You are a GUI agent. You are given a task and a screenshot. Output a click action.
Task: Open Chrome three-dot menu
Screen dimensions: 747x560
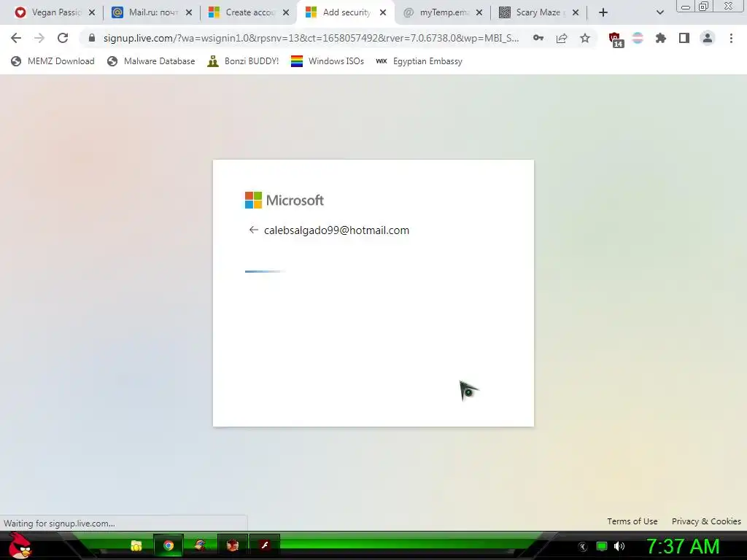[731, 38]
